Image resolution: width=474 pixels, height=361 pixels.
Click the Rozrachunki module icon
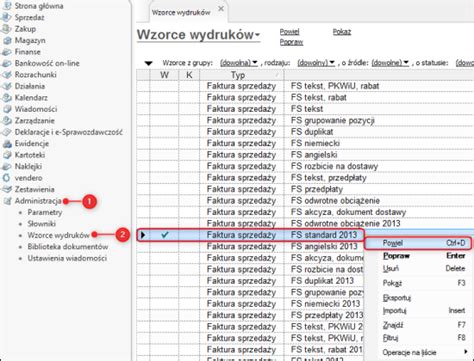coord(7,75)
